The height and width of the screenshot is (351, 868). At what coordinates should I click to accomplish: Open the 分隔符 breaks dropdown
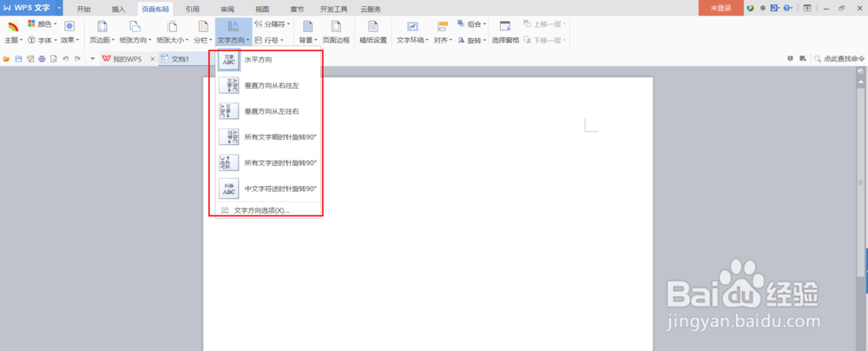(272, 23)
